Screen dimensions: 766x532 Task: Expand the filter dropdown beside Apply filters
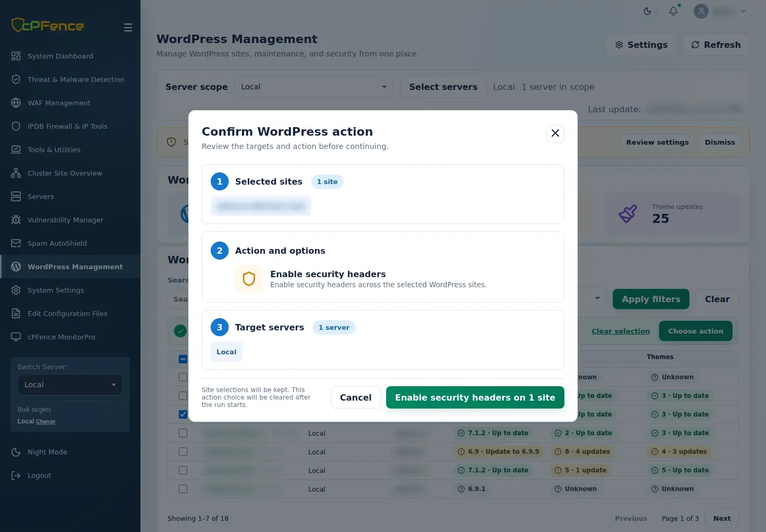[597, 298]
